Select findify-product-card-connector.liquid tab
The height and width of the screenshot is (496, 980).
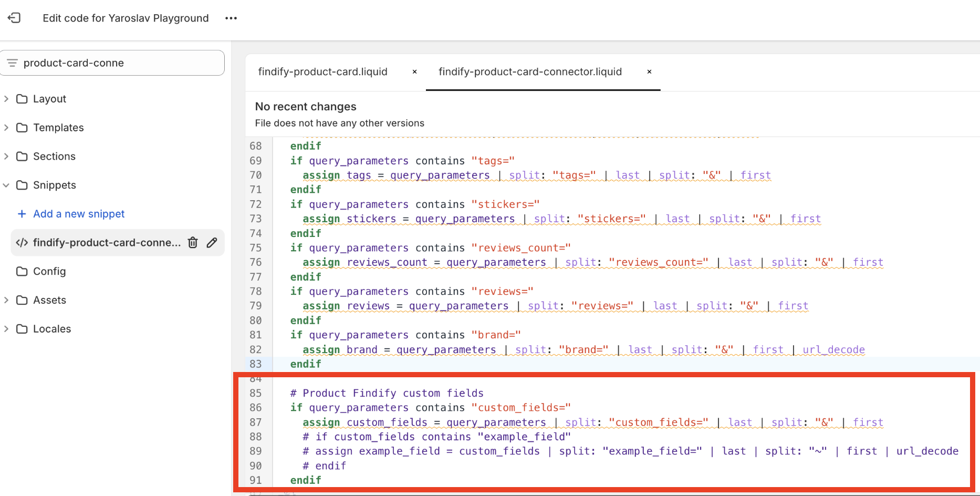(530, 71)
